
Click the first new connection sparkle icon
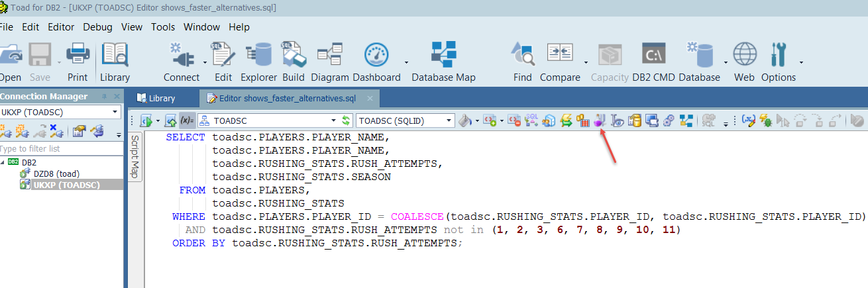pos(5,131)
